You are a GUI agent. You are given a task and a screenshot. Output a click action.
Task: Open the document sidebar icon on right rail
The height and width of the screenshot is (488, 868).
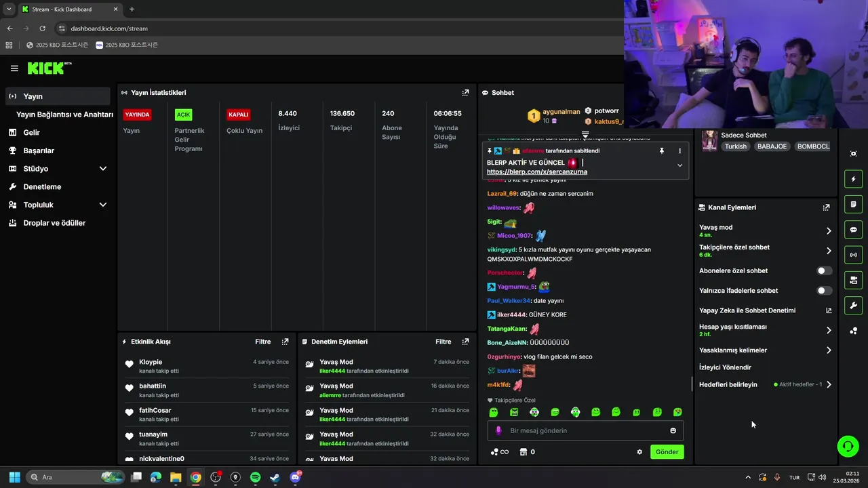click(853, 204)
